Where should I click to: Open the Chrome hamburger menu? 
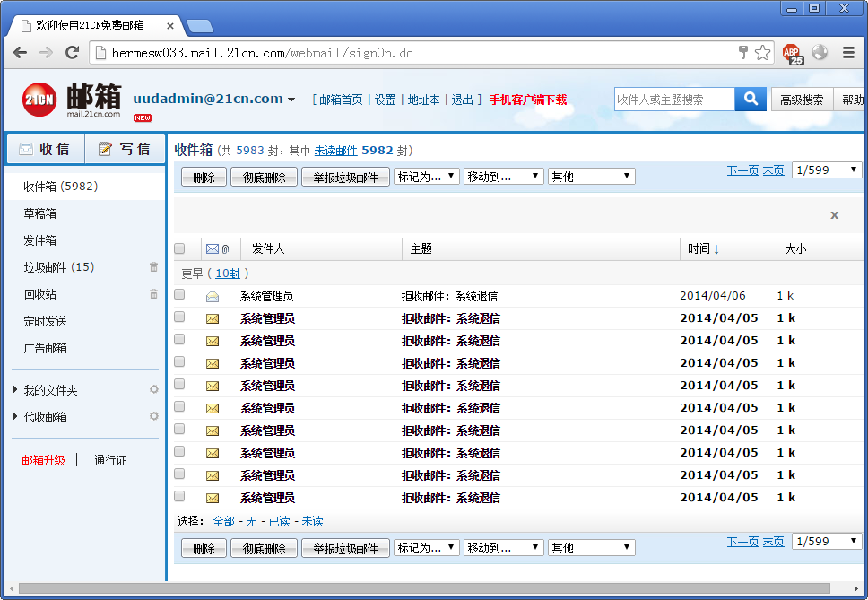(x=848, y=53)
